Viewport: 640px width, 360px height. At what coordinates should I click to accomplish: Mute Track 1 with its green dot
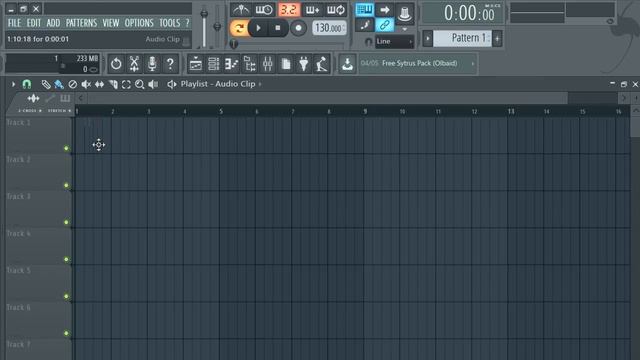(66, 148)
